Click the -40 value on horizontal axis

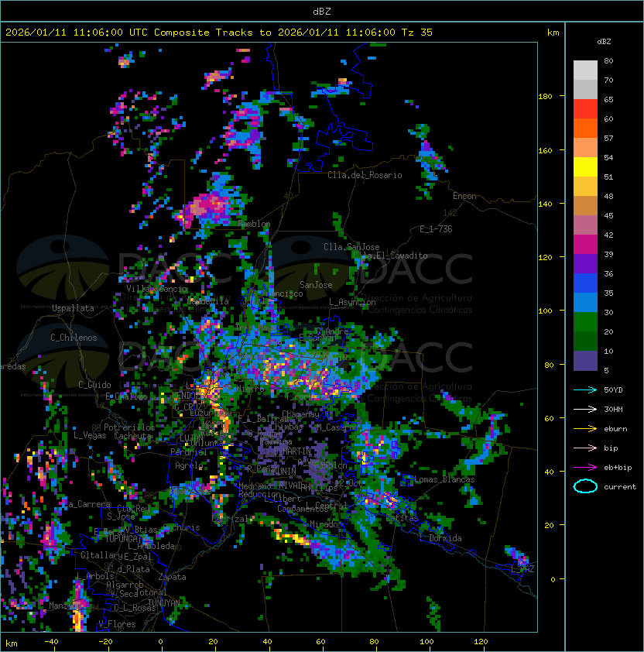pos(51,642)
